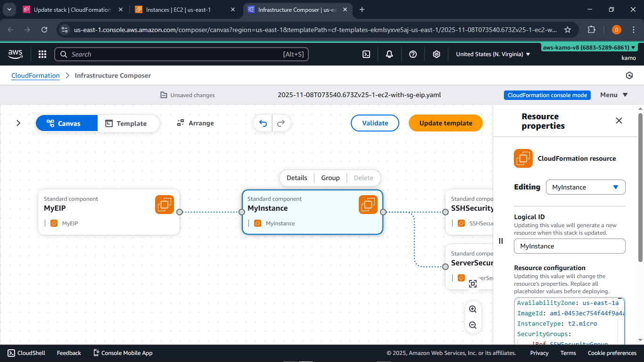Open the CloudFormation breadcrumb link
The height and width of the screenshot is (362, 644).
35,75
